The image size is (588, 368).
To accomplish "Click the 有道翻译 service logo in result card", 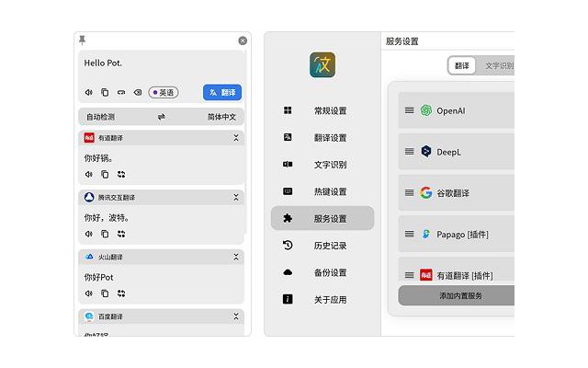I will coord(89,138).
